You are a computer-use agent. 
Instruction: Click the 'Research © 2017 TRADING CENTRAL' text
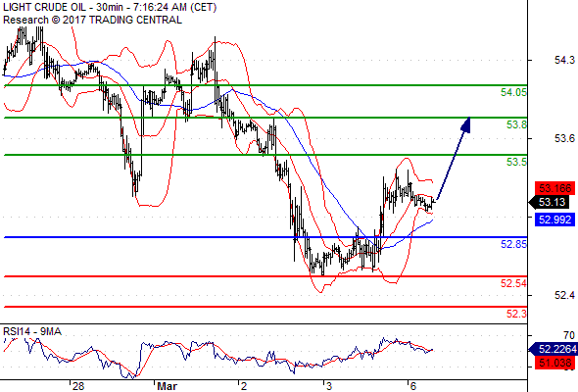92,20
